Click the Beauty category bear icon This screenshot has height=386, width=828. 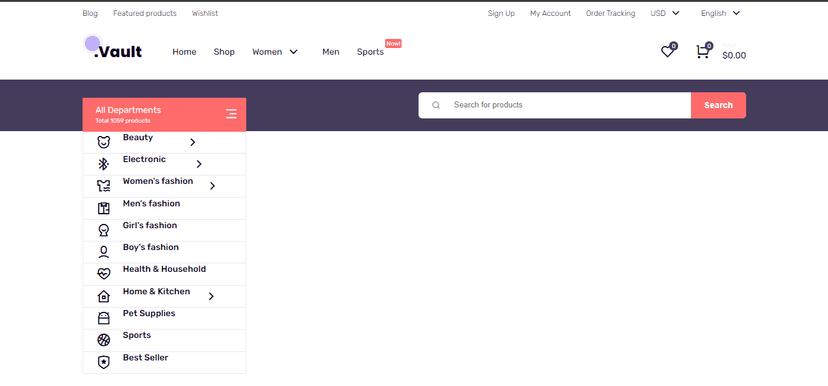104,142
